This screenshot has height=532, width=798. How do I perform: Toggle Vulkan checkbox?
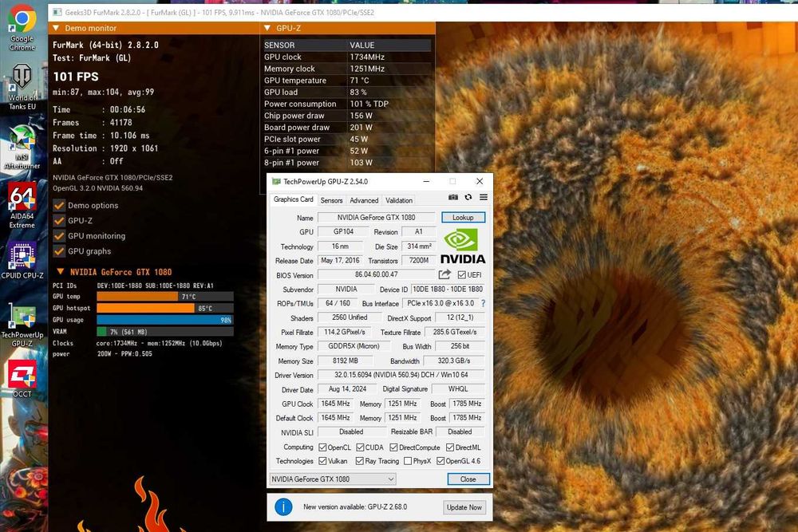(x=322, y=461)
